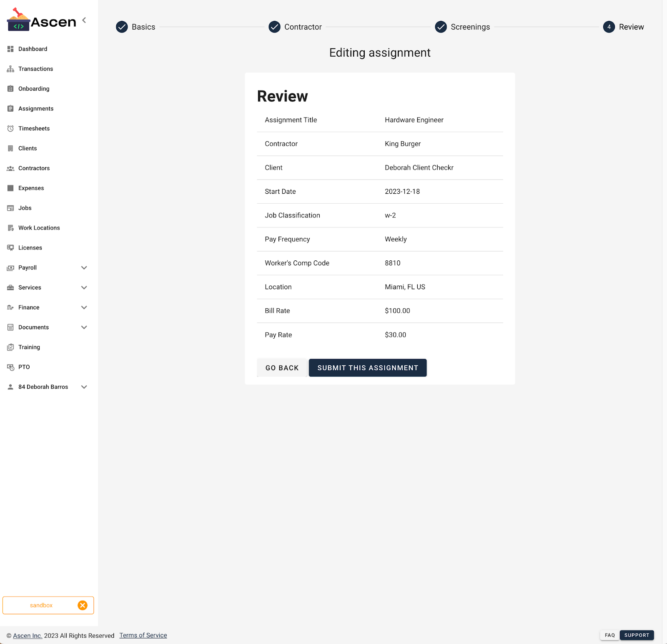Image resolution: width=667 pixels, height=644 pixels.
Task: Open the Terms of Service link
Action: (143, 635)
